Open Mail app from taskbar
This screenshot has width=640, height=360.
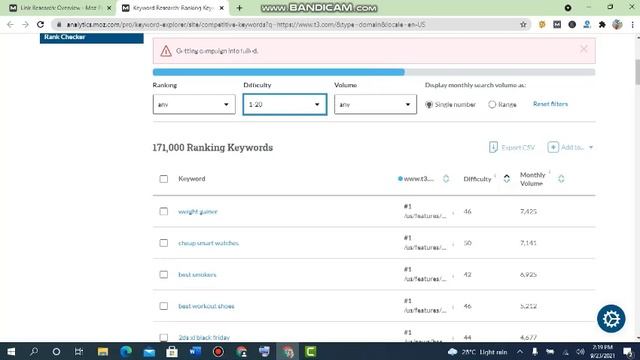click(x=149, y=351)
